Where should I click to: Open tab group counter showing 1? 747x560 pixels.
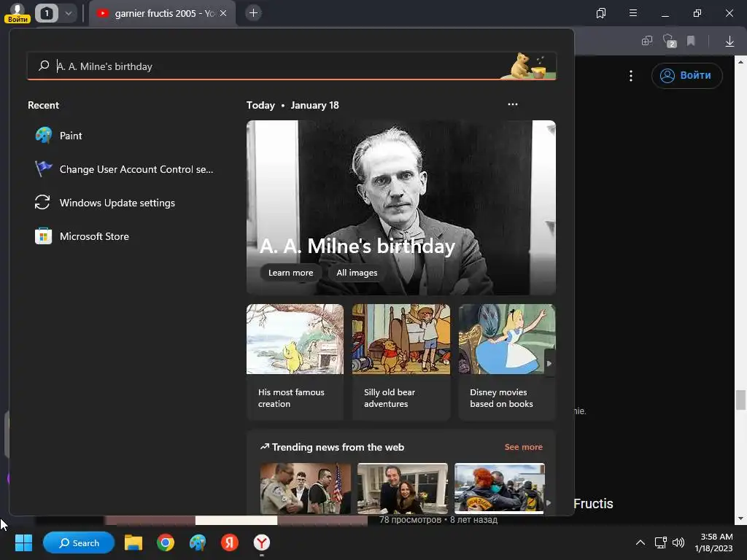[x=47, y=13]
